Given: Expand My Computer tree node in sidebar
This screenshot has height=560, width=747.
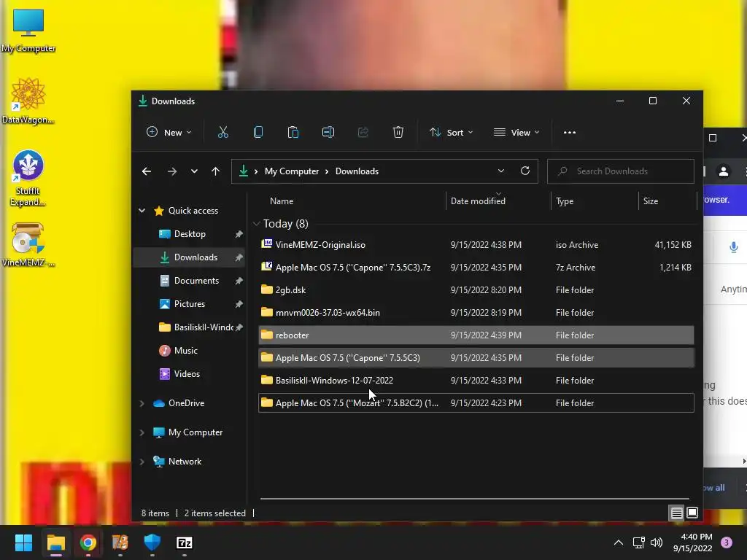Looking at the screenshot, I should tap(142, 432).
